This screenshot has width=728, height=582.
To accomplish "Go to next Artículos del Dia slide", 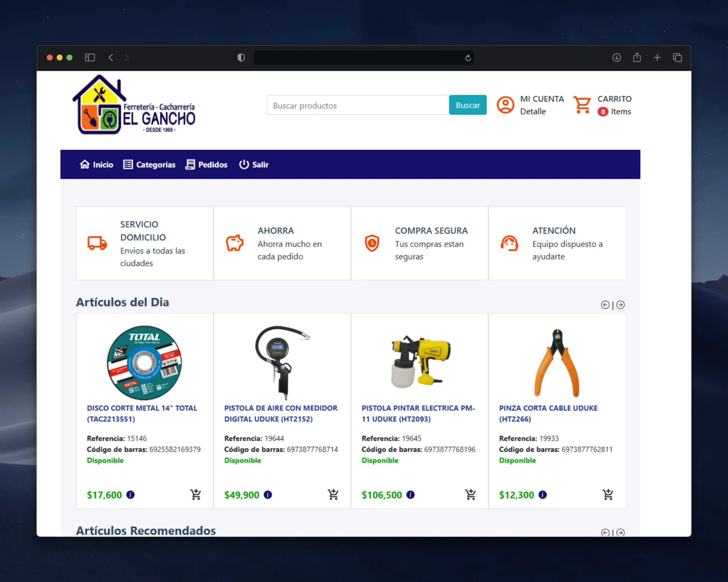I will point(620,305).
